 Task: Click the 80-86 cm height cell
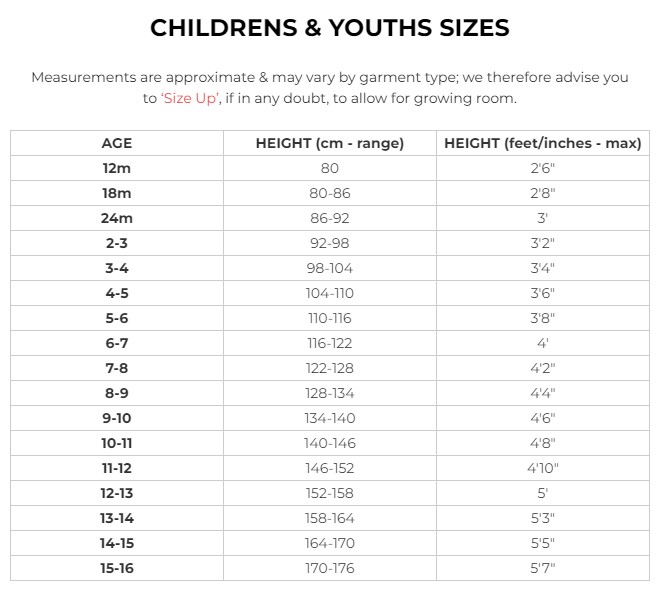click(330, 193)
